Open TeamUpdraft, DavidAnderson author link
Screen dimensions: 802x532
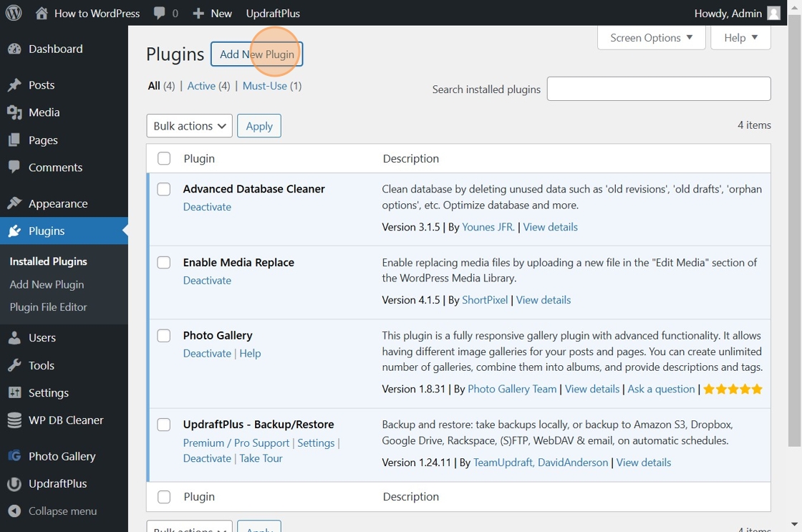541,463
